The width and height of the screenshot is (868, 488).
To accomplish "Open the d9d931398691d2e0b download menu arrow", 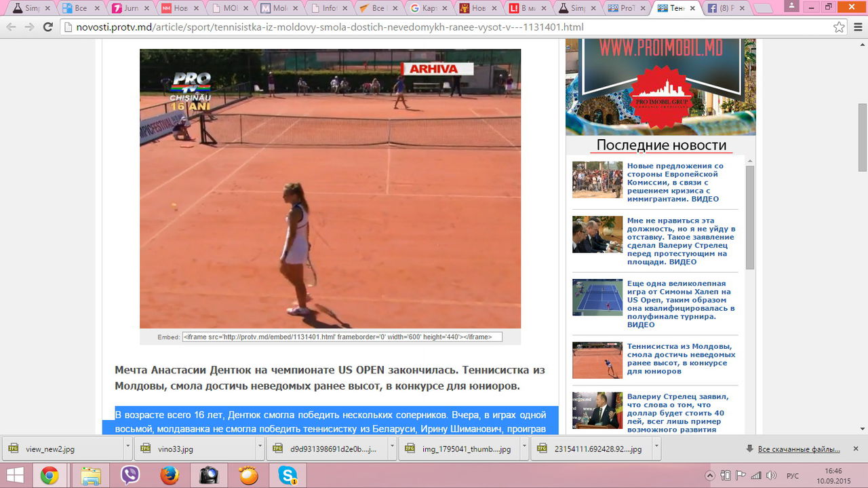I will pyautogui.click(x=392, y=449).
